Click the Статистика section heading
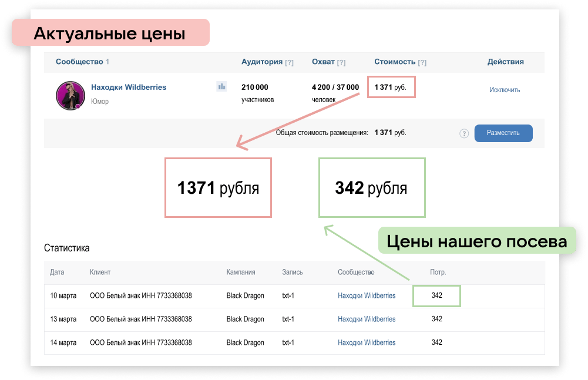This screenshot has height=380, width=588. pos(67,248)
